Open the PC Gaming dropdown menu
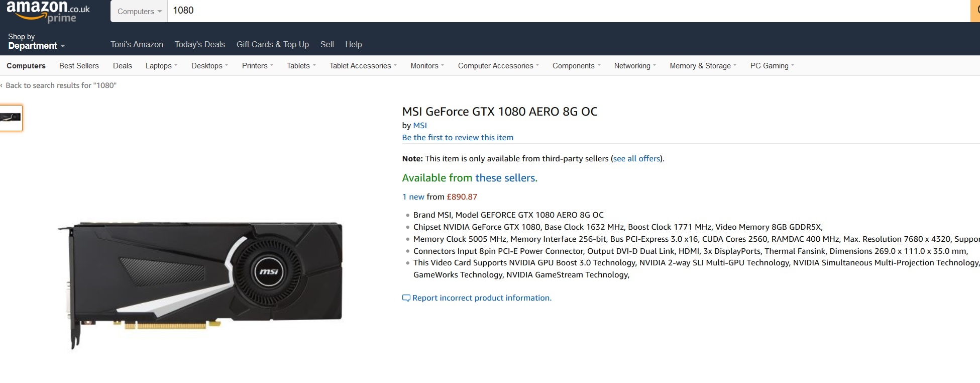The image size is (980, 383). (x=772, y=66)
